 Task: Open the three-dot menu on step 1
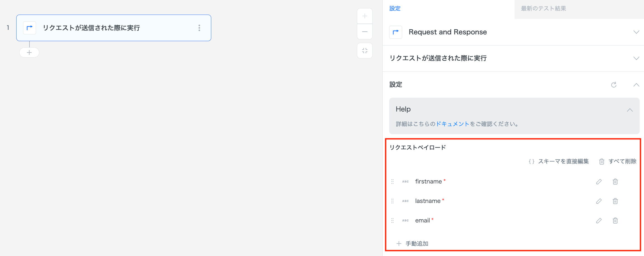(199, 28)
